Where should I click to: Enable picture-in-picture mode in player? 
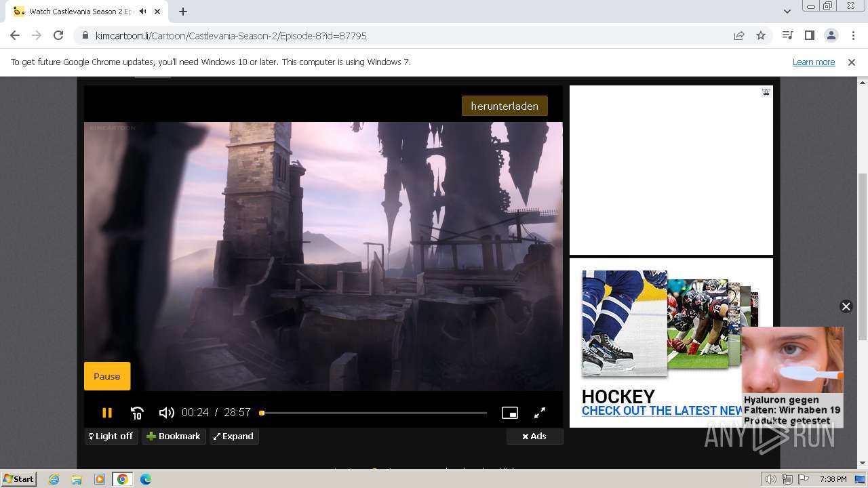(510, 412)
